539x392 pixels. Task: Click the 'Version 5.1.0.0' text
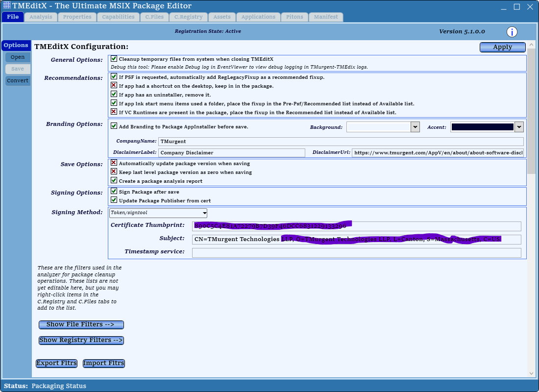(462, 32)
